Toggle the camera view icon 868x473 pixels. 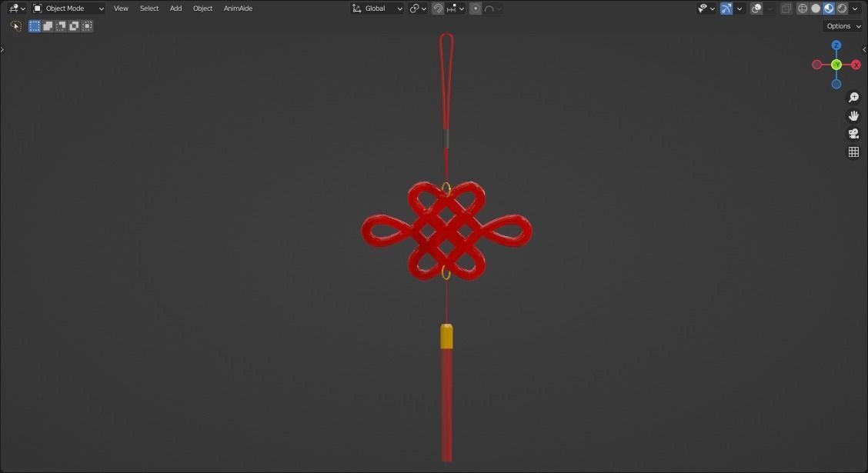coord(853,133)
